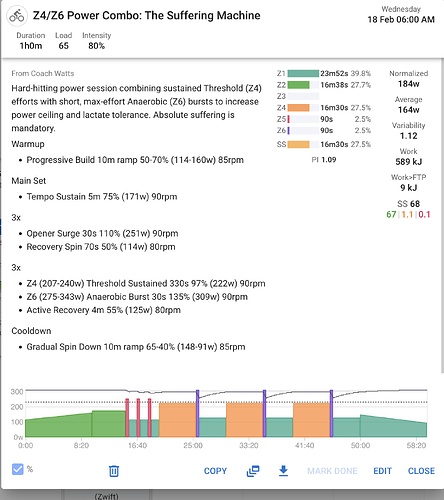Download the workout file
The height and width of the screenshot is (500, 444).
point(283,471)
